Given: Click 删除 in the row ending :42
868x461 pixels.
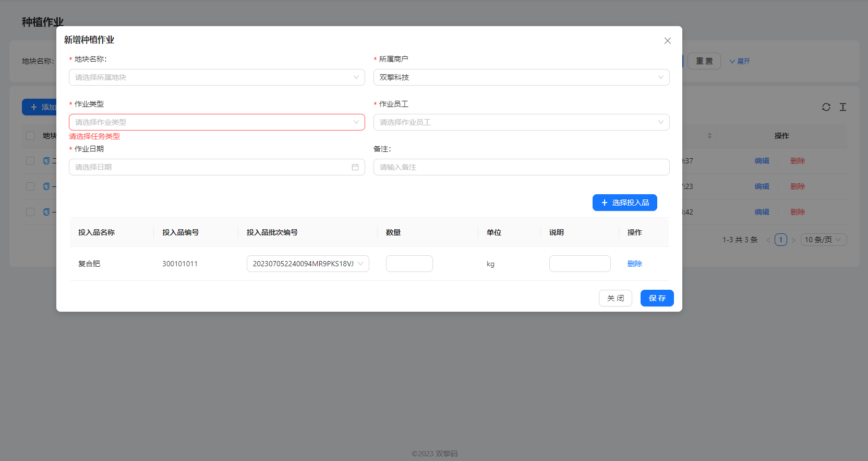Looking at the screenshot, I should point(798,212).
